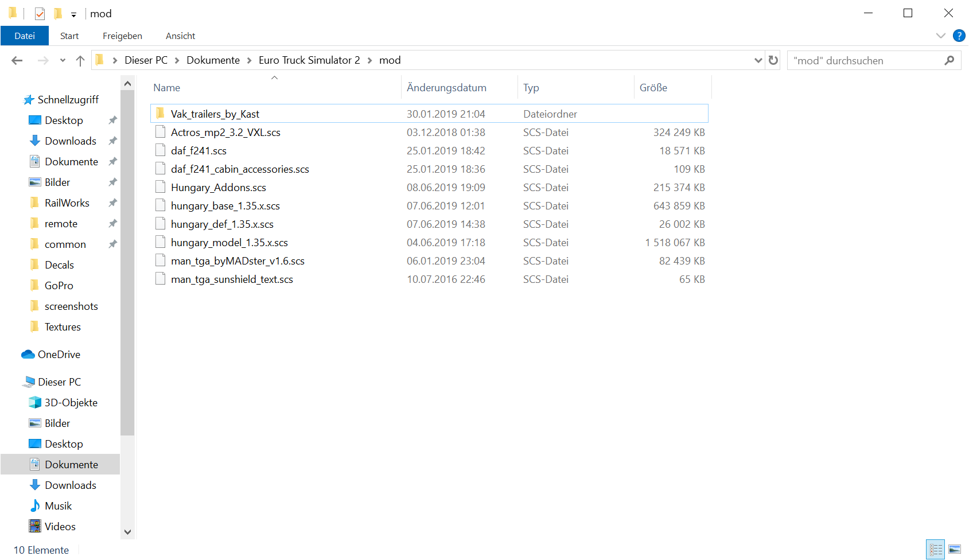Expand the ribbon with the chevron

(940, 36)
